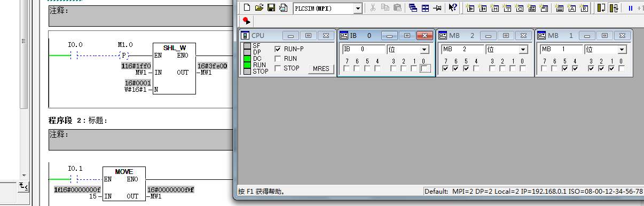Uncheck bit 3 in MB 1 window

591,68
